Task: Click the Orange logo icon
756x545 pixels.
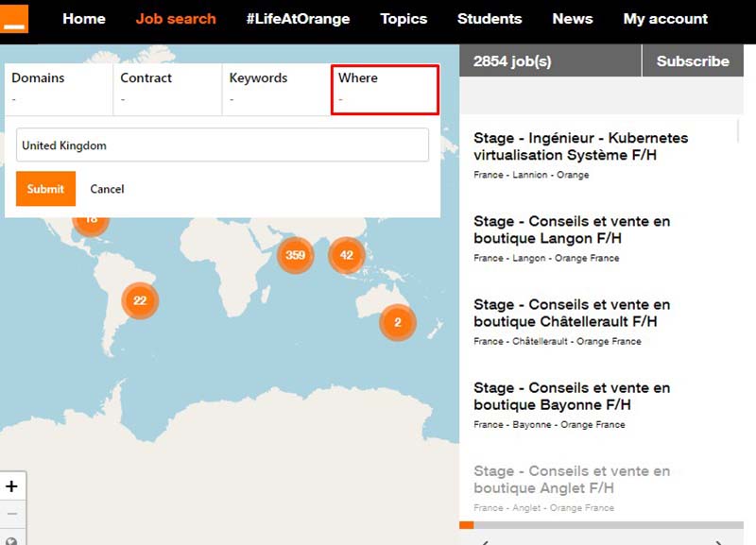Action: pos(14,18)
